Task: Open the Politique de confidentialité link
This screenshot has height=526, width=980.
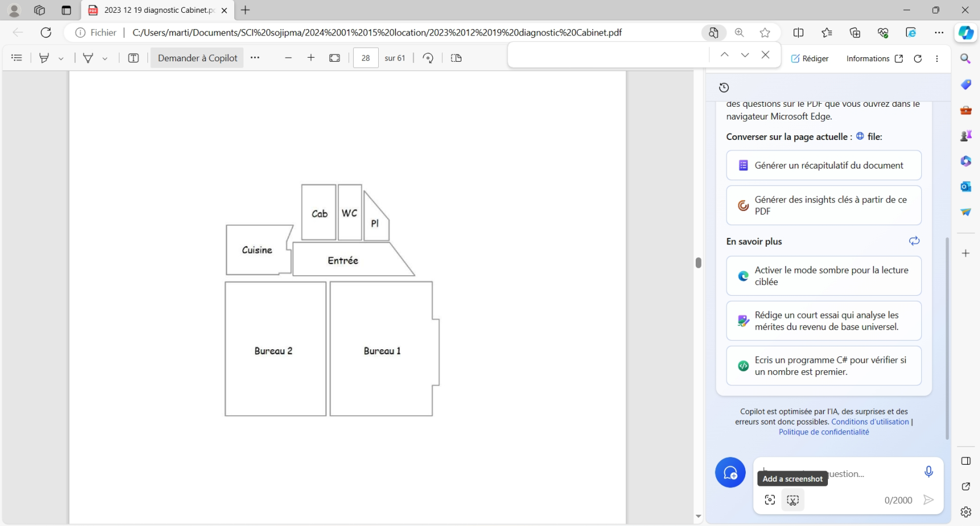Action: pos(824,432)
